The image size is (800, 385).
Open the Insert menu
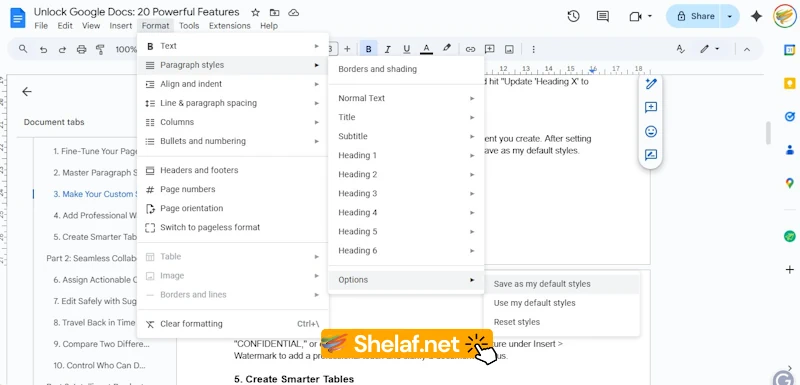pos(121,25)
